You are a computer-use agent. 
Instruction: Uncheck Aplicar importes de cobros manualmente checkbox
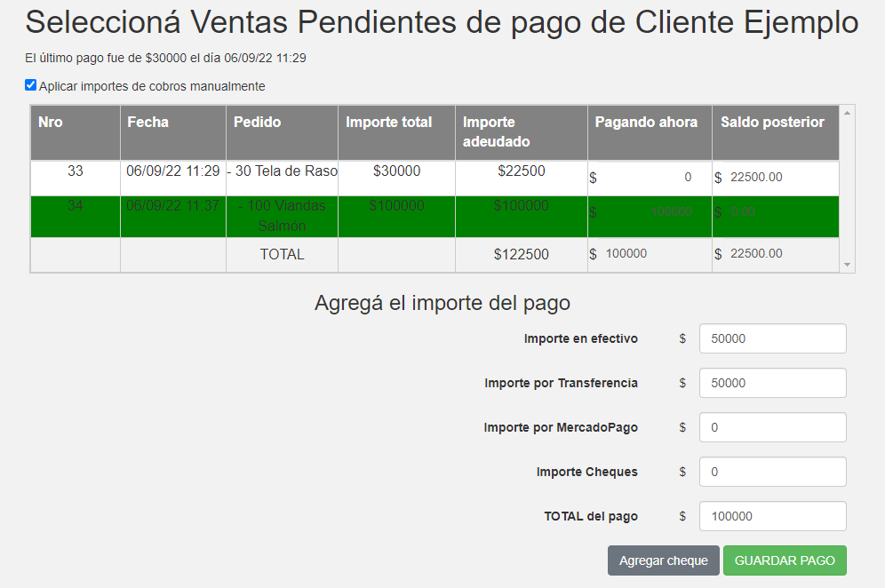pyautogui.click(x=31, y=85)
